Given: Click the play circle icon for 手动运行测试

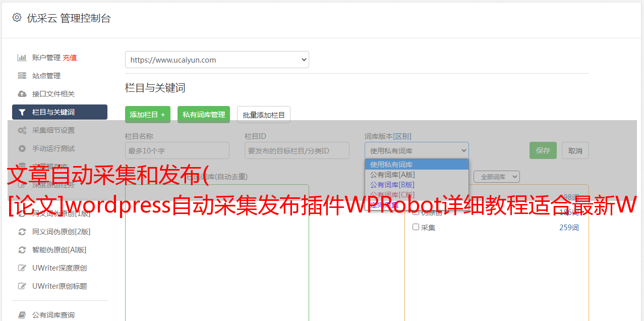Looking at the screenshot, I should point(22,148).
